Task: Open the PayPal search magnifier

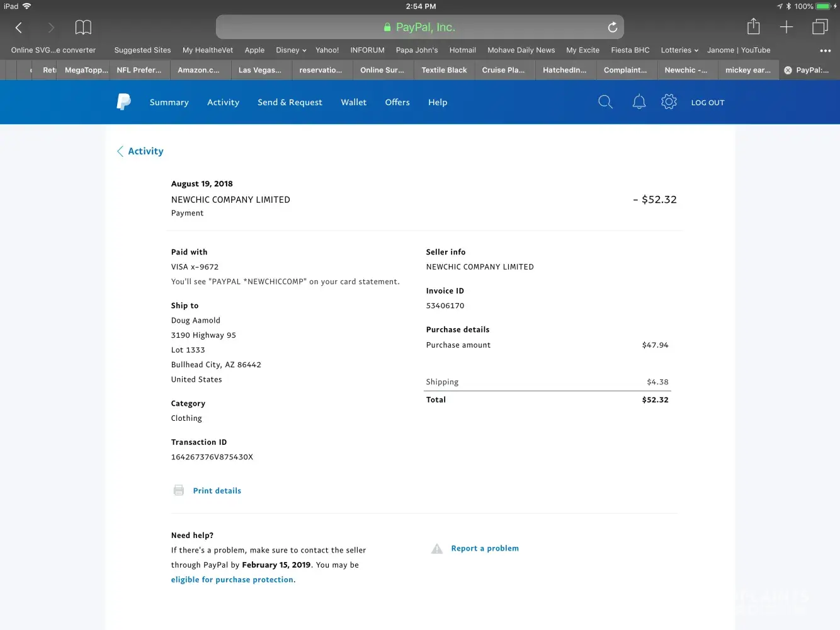Action: pyautogui.click(x=605, y=102)
